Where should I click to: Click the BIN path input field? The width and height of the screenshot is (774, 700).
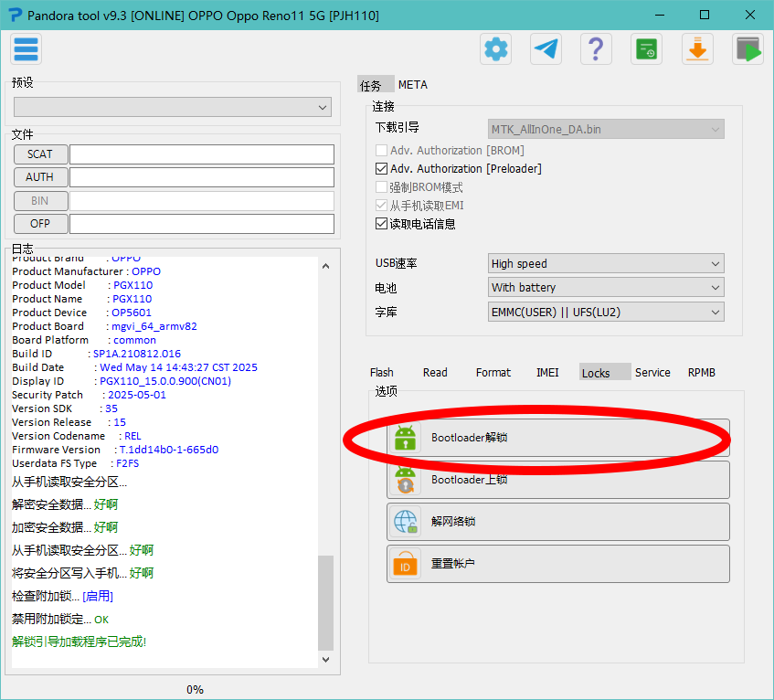tap(202, 201)
